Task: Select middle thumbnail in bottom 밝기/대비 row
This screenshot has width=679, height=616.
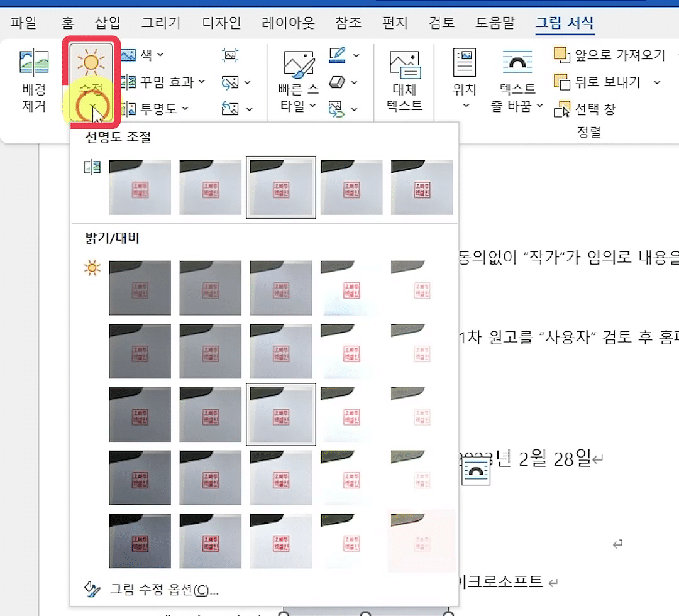Action: click(281, 541)
